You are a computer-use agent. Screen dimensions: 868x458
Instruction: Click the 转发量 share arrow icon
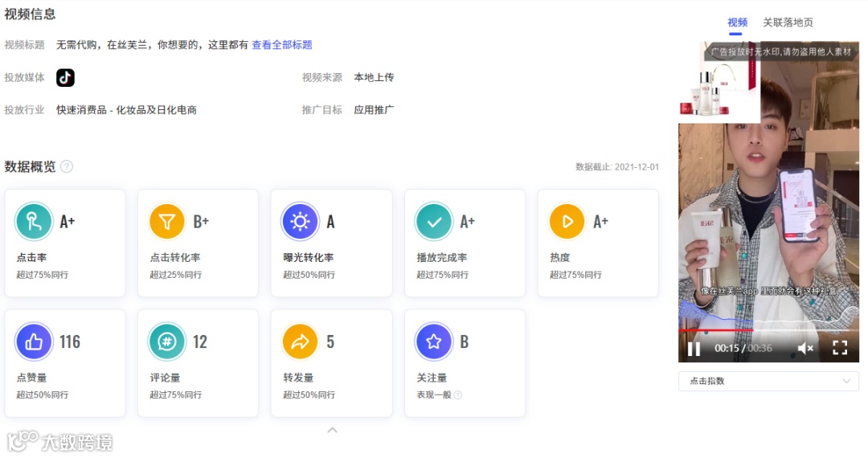(300, 341)
